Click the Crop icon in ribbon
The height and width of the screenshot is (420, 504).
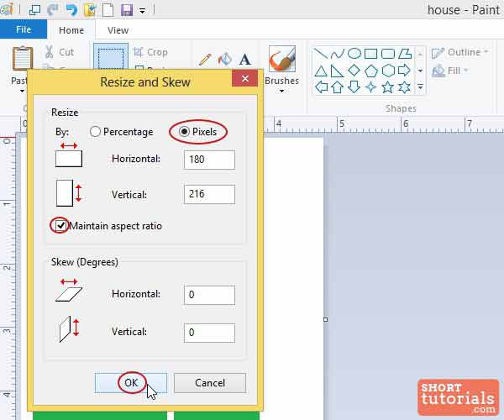140,52
